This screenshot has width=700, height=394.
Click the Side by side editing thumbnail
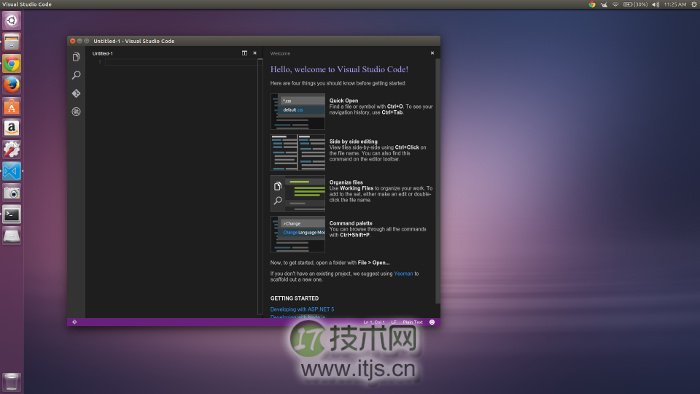coord(297,152)
